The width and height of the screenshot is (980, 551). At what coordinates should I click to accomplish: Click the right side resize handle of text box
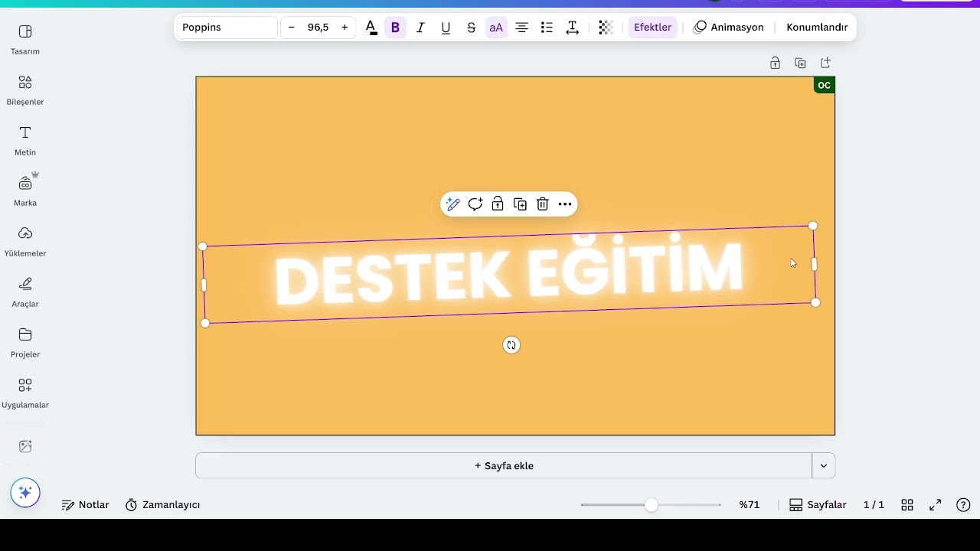point(814,264)
